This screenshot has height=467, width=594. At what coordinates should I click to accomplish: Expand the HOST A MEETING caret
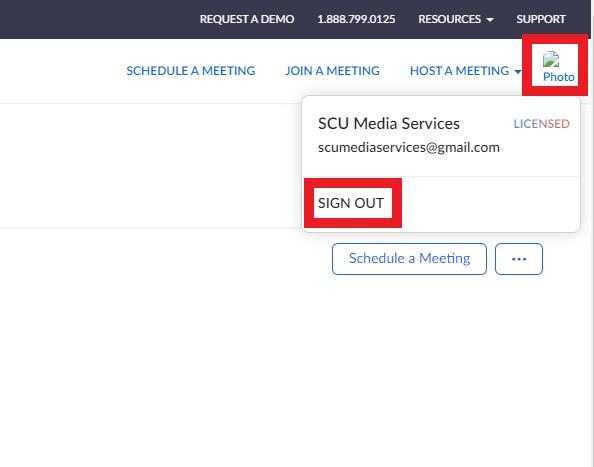(517, 71)
